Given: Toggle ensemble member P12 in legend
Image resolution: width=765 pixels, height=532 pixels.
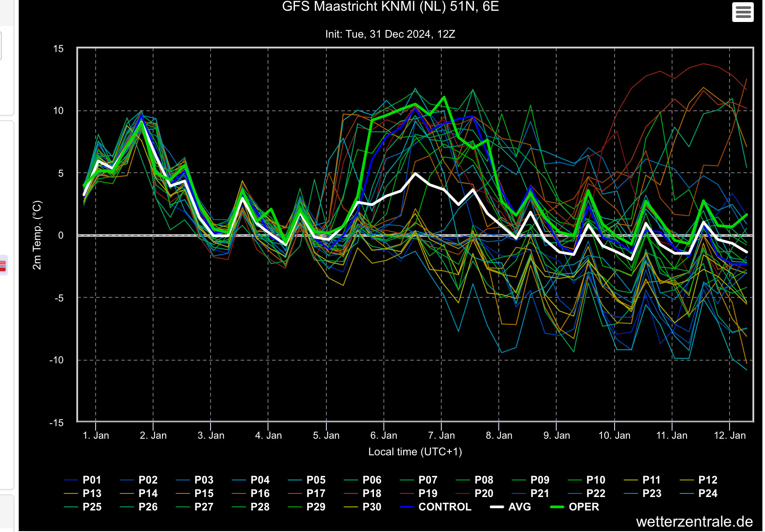Looking at the screenshot, I should [x=699, y=480].
